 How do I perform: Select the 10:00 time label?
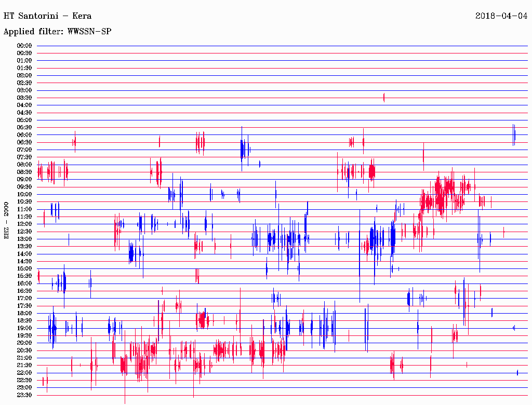point(24,194)
